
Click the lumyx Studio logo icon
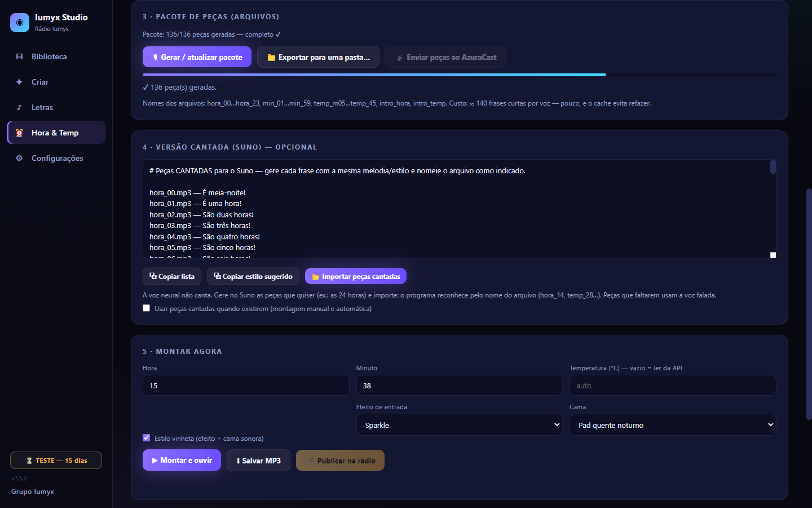[x=20, y=23]
